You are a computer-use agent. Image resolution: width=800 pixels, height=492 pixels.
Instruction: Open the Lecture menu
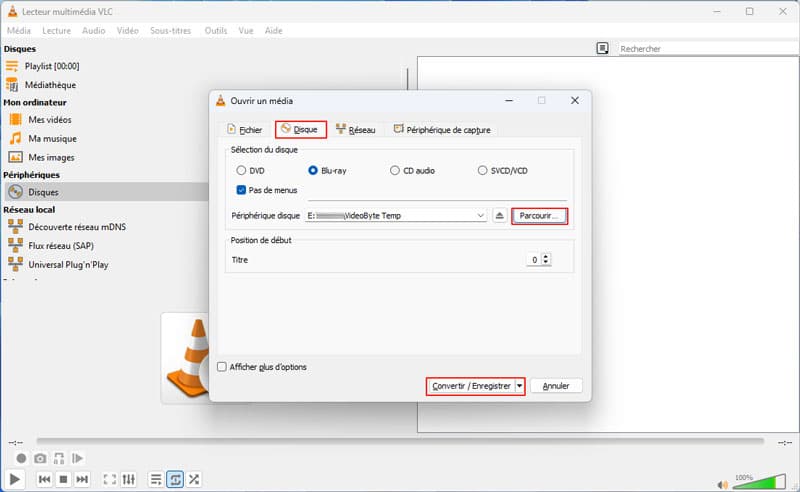pyautogui.click(x=57, y=31)
